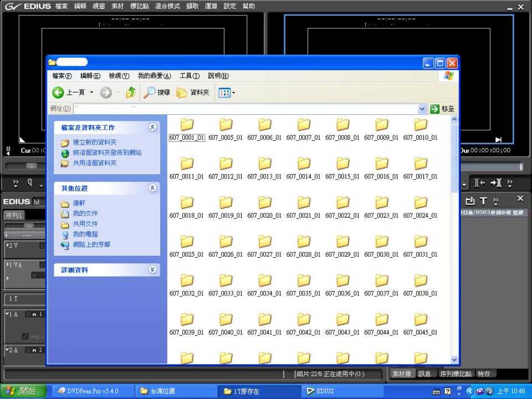Switch to the 特效 effects tab

(x=484, y=374)
